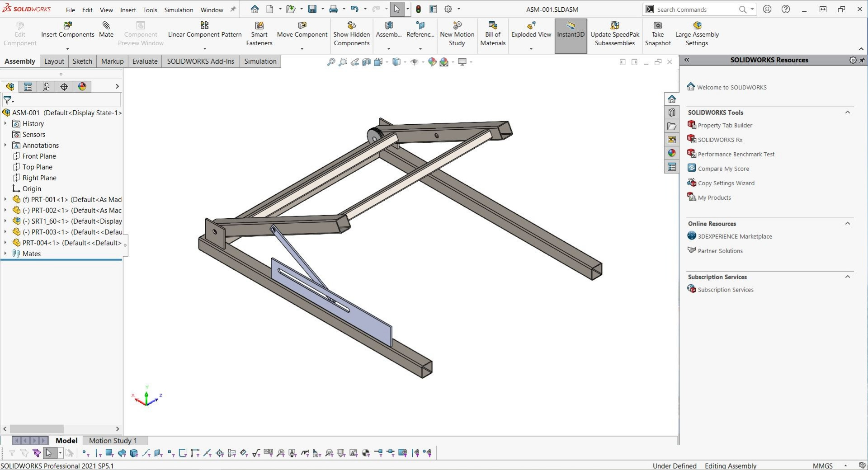
Task: Pin the SOLIDWORKS menu bar
Action: click(233, 9)
